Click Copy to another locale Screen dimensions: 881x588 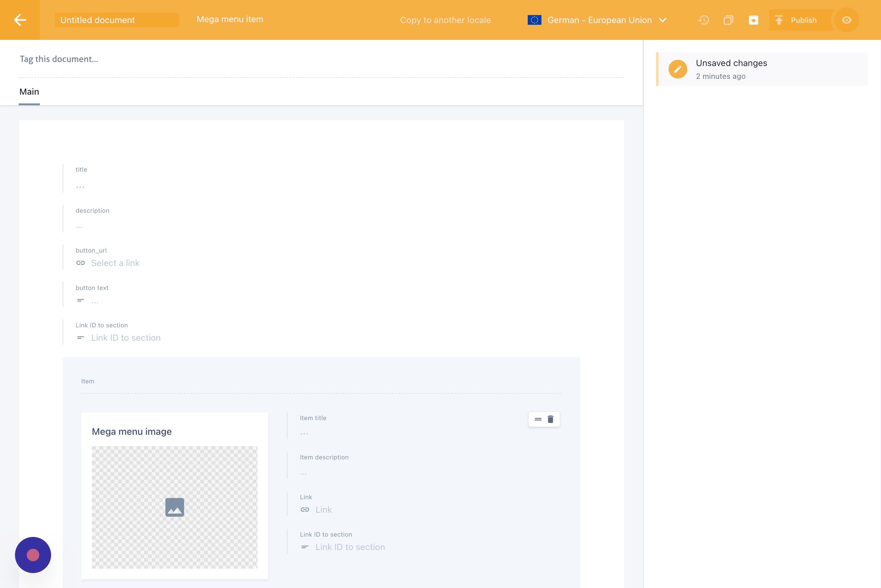coord(445,20)
